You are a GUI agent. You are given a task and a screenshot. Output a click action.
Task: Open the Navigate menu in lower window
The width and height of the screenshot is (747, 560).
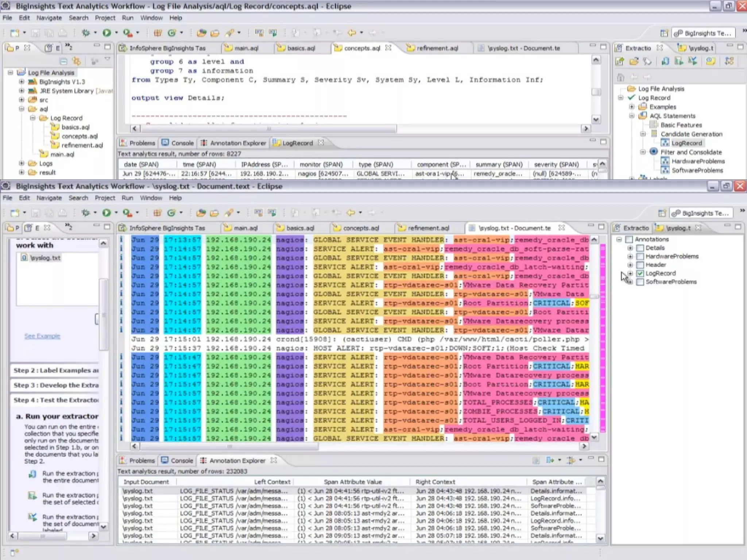[x=49, y=198]
